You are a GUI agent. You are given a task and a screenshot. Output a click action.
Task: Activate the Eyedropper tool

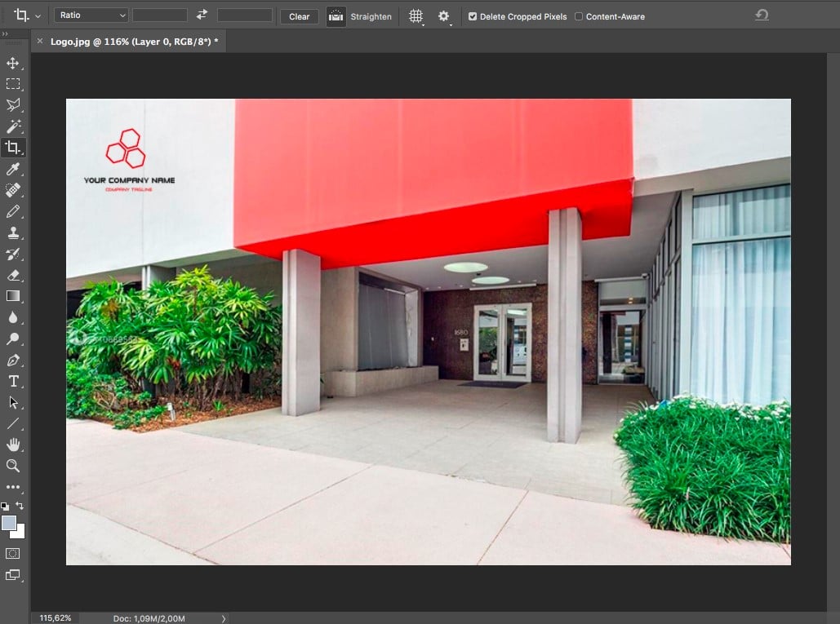(x=13, y=169)
